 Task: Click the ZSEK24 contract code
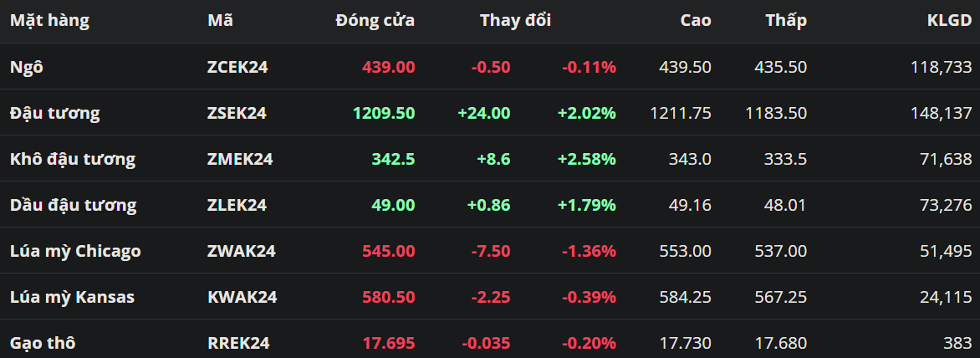pos(237,113)
